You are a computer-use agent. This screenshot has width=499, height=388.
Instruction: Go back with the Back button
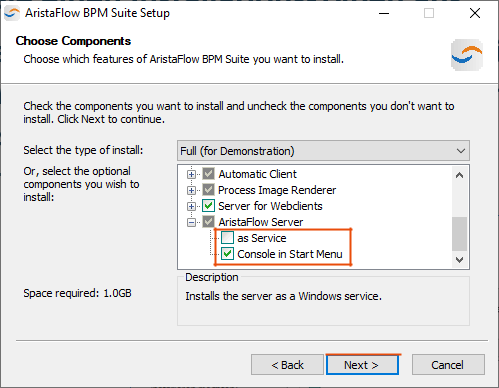[287, 365]
